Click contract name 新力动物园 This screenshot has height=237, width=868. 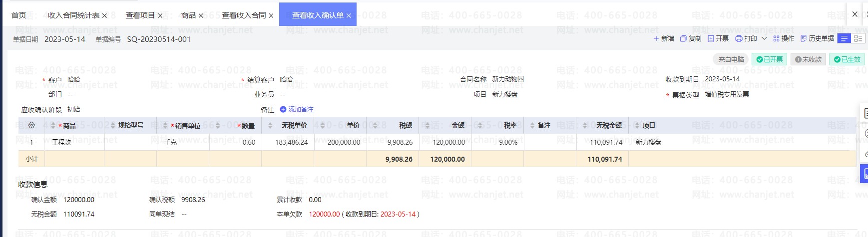point(508,79)
